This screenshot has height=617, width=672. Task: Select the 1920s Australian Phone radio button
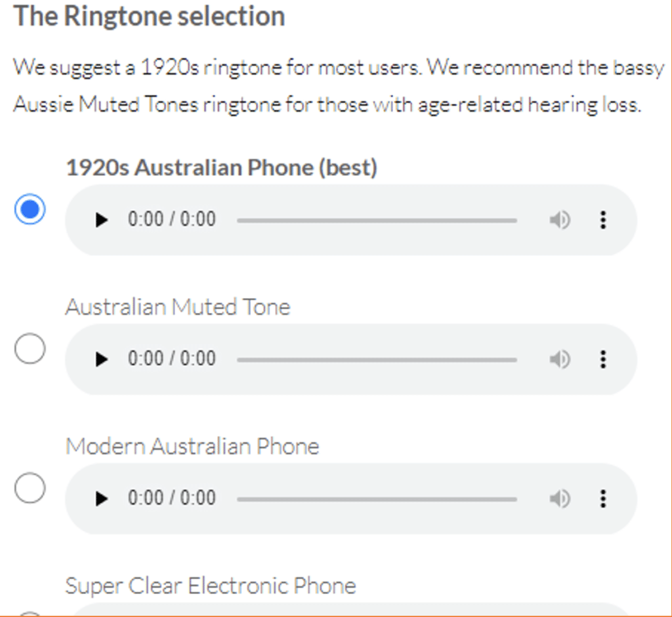[x=30, y=209]
